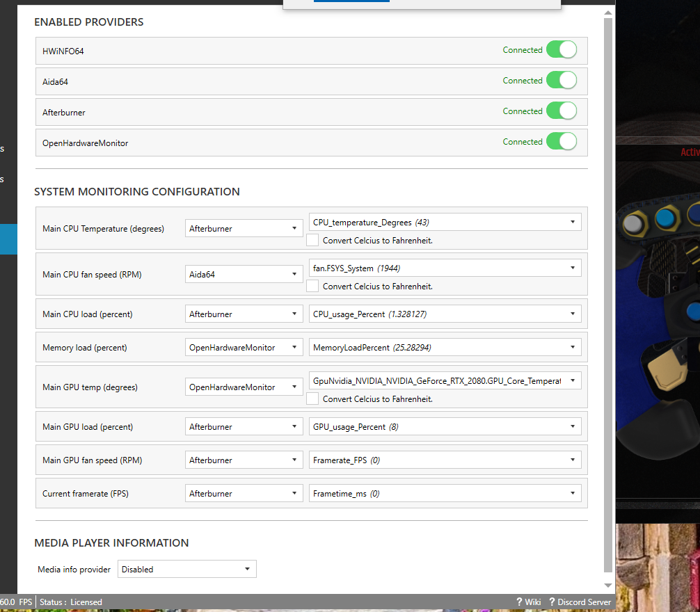Click the scrollbar up arrow
Screen dimensions: 700x612
(608, 13)
